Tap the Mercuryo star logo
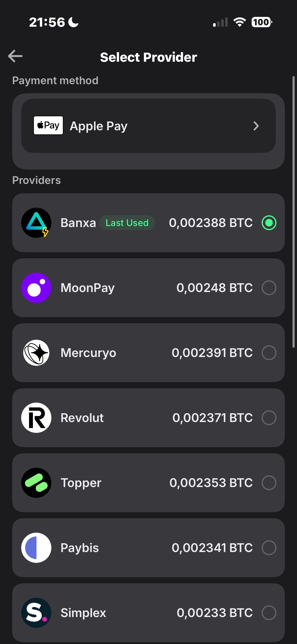 (36, 353)
